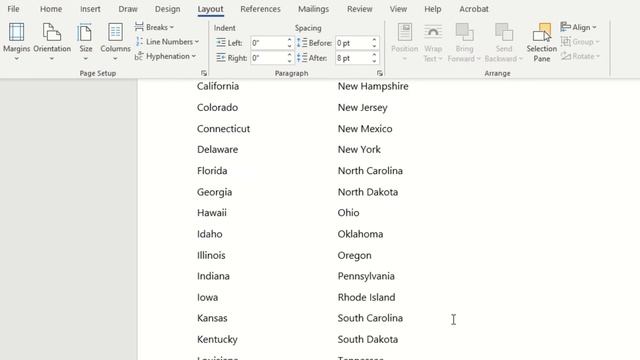This screenshot has width=640, height=360.
Task: Click the Right indent icon
Action: (220, 58)
